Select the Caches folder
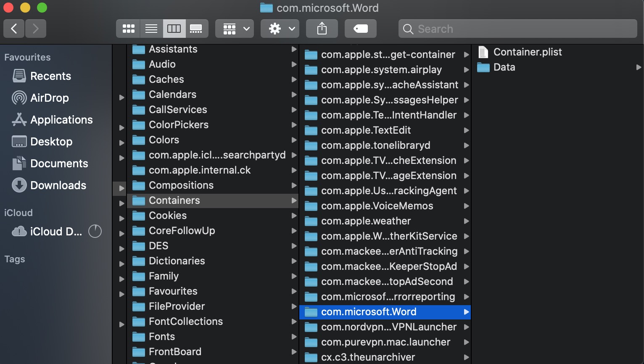 [x=213, y=79]
